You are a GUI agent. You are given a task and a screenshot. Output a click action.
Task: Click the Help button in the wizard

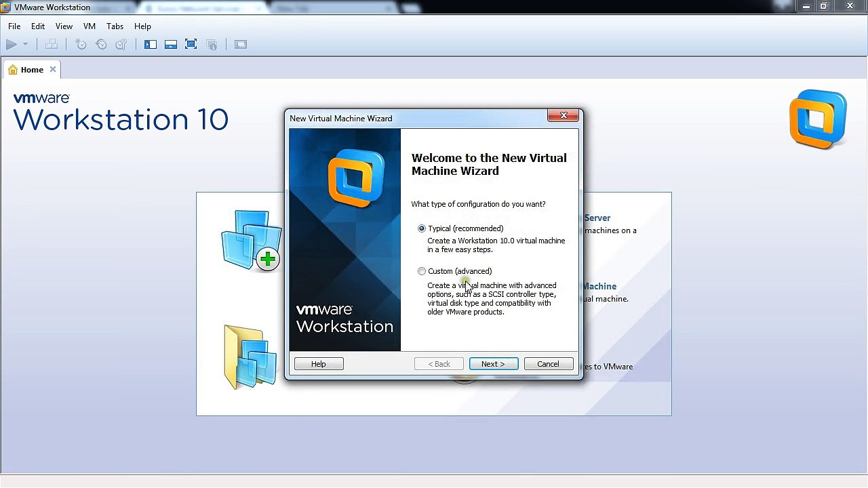[319, 365]
